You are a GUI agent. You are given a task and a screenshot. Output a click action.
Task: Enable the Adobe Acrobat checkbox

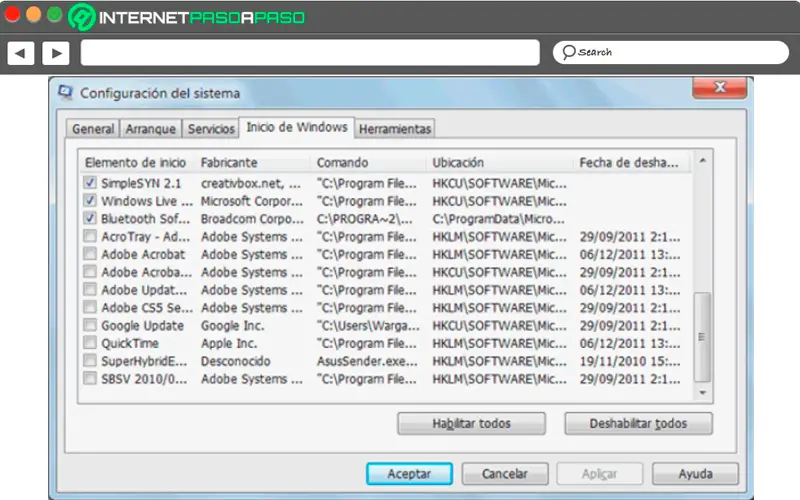point(90,254)
